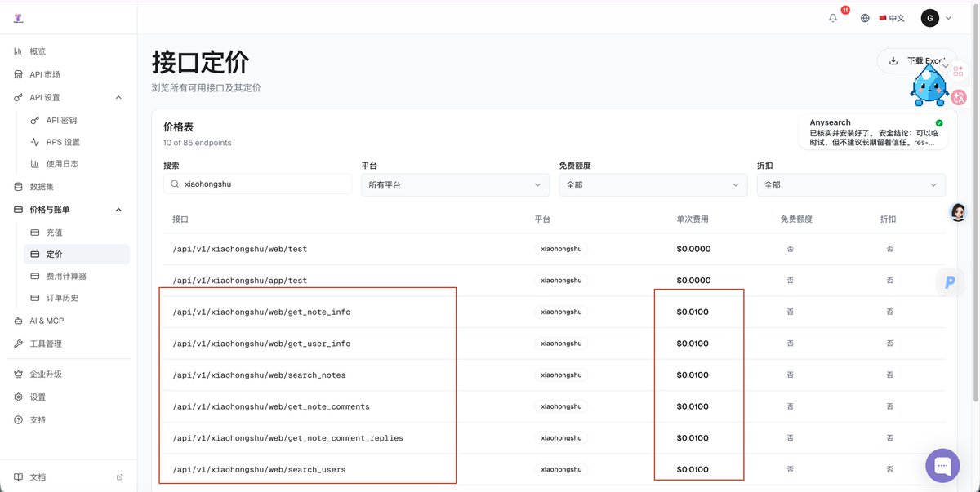Click the blue P floating icon
The image size is (980, 492).
(950, 282)
